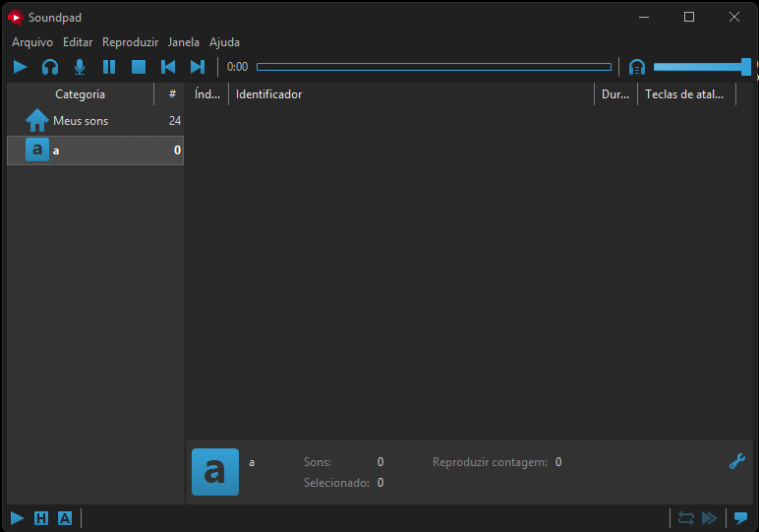The width and height of the screenshot is (759, 532).
Task: Click the microphone icon in the toolbar
Action: [80, 67]
